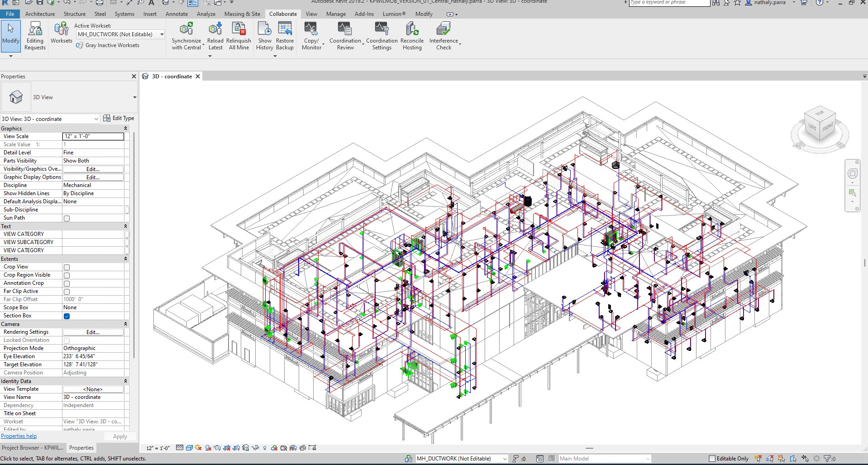Collapse the Graphics properties section
The image size is (868, 465).
[x=125, y=129]
